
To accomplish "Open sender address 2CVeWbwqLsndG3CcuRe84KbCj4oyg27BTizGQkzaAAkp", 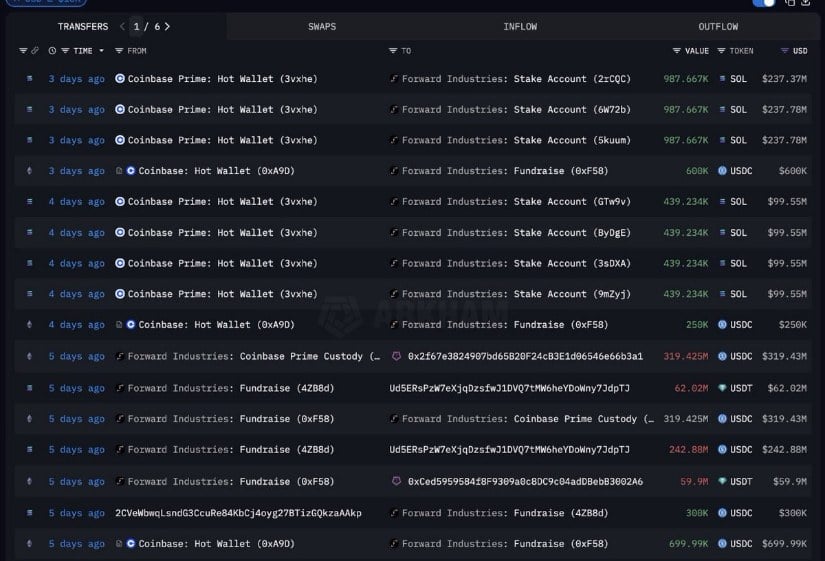I will [x=238, y=513].
